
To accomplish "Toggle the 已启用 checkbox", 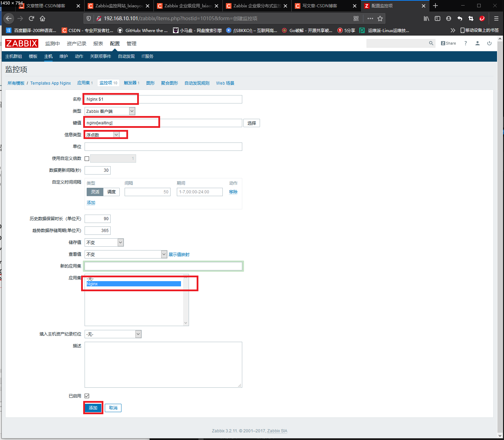I will pos(87,396).
